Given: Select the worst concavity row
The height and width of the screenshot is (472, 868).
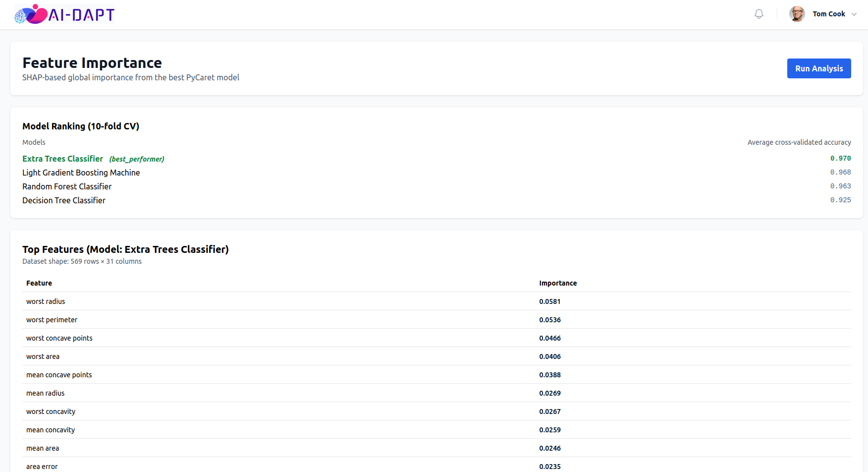Looking at the screenshot, I should [x=436, y=412].
